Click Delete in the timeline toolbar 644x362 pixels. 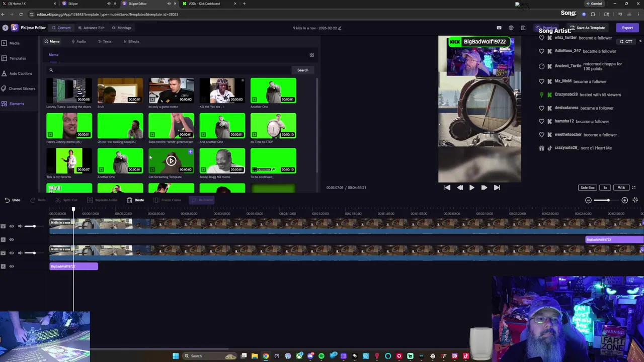tap(135, 200)
